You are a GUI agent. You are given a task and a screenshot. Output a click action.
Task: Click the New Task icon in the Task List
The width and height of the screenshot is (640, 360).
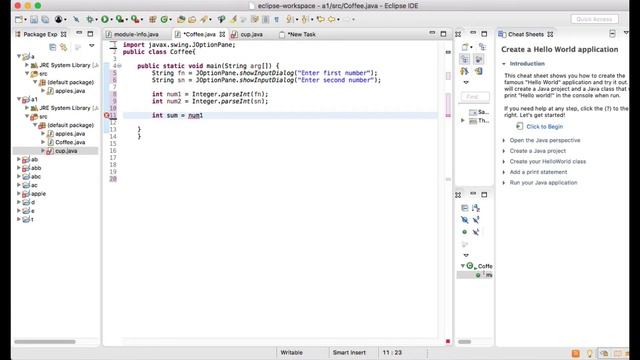[x=465, y=47]
